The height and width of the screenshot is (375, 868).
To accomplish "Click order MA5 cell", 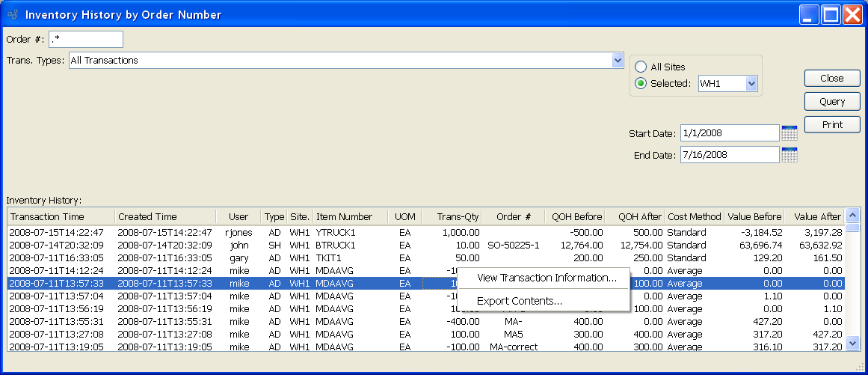I will click(514, 334).
